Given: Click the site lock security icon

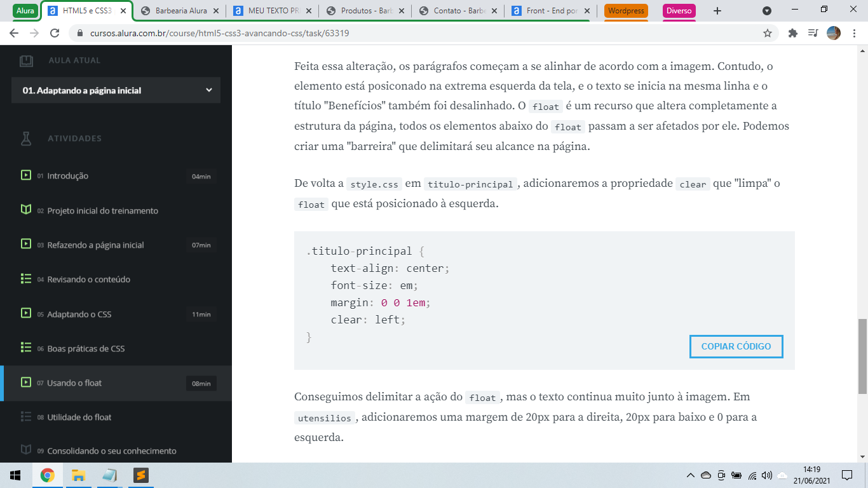Looking at the screenshot, I should coord(80,34).
